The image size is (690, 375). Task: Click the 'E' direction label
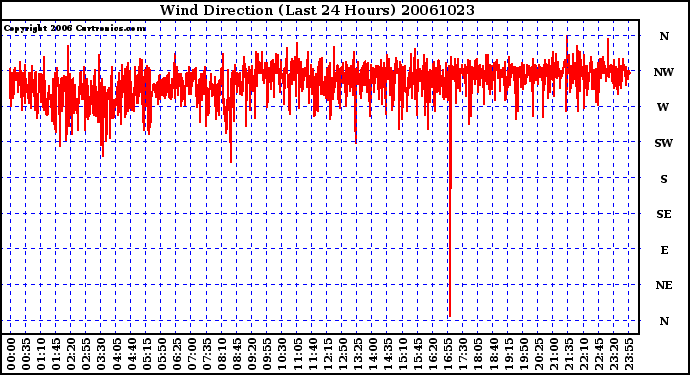[x=664, y=250]
